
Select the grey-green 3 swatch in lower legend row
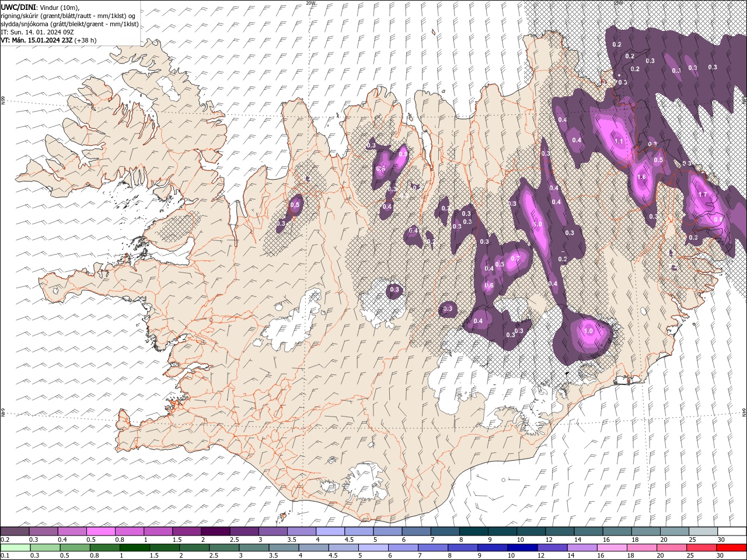254,548
